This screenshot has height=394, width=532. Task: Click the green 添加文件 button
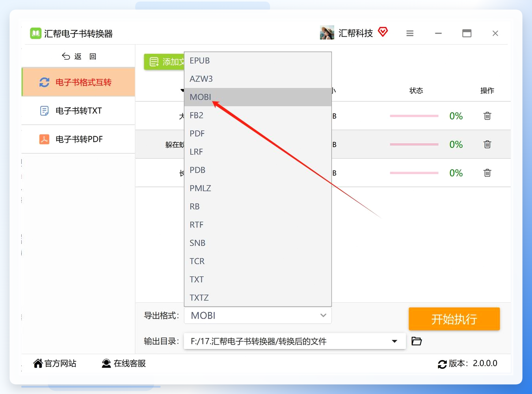164,62
